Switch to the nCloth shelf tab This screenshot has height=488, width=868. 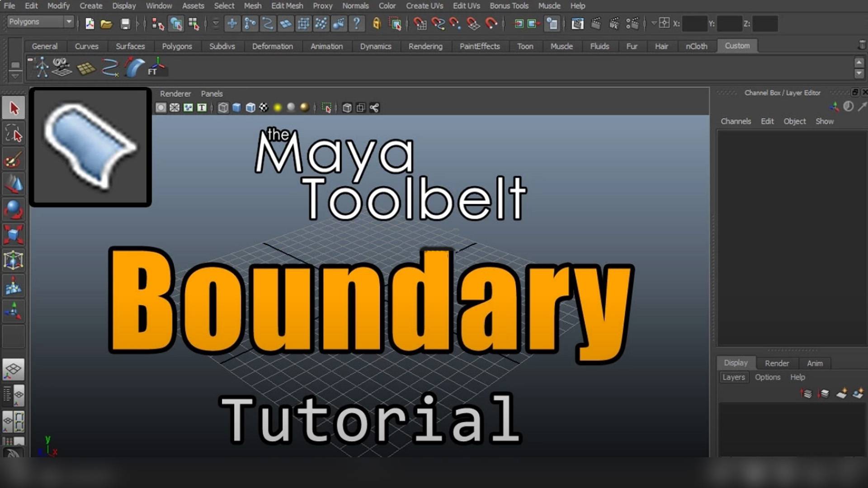(696, 46)
